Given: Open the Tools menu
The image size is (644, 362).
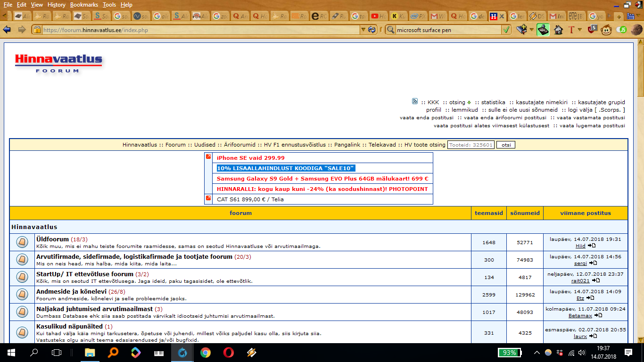Looking at the screenshot, I should click(x=109, y=5).
